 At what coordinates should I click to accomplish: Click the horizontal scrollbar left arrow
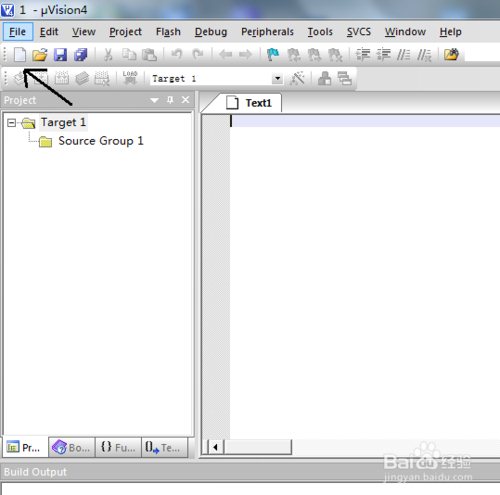[x=215, y=447]
